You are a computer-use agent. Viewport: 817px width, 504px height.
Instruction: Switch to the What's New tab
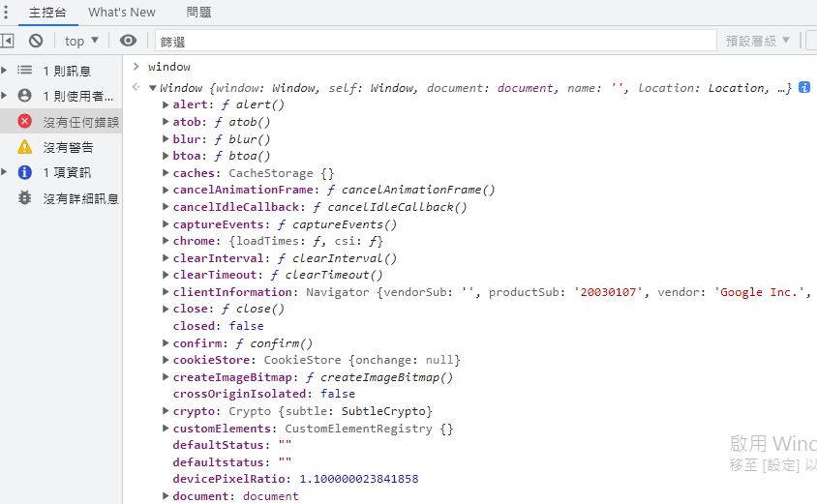point(122,13)
